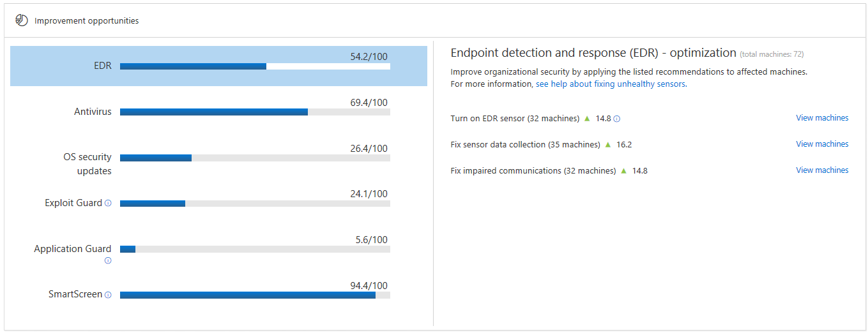Select the Exploit Guard label

point(73,203)
